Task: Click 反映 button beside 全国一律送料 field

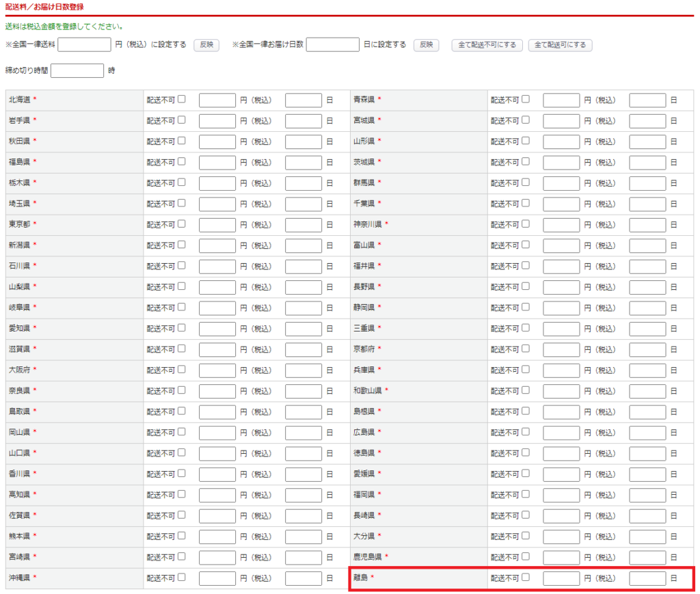Action: pyautogui.click(x=206, y=45)
